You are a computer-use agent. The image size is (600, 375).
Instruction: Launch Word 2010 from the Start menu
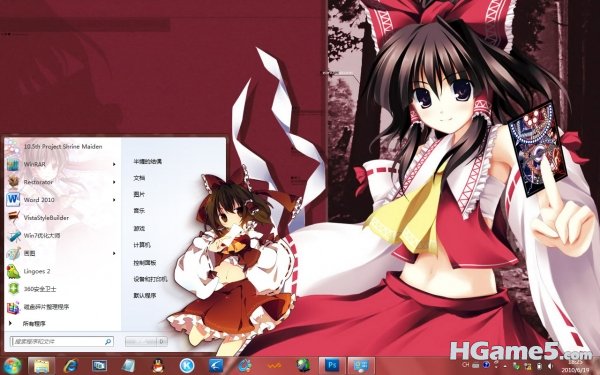pos(62,200)
